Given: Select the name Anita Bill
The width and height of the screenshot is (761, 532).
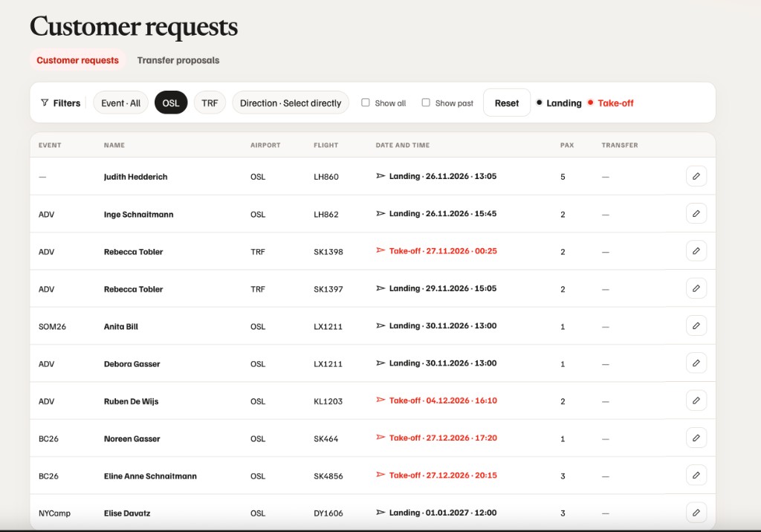Looking at the screenshot, I should coord(121,326).
